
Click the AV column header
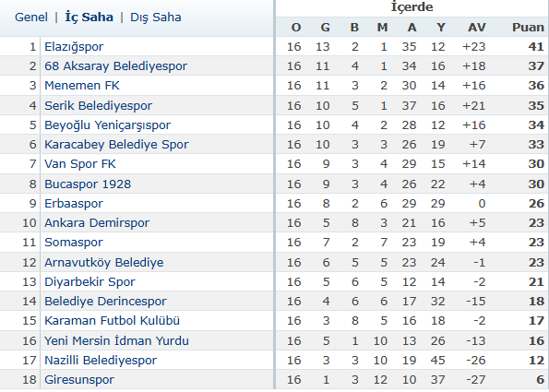point(477,28)
